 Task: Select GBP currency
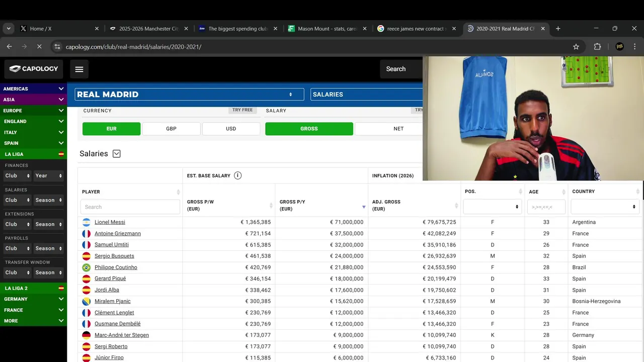click(x=171, y=129)
